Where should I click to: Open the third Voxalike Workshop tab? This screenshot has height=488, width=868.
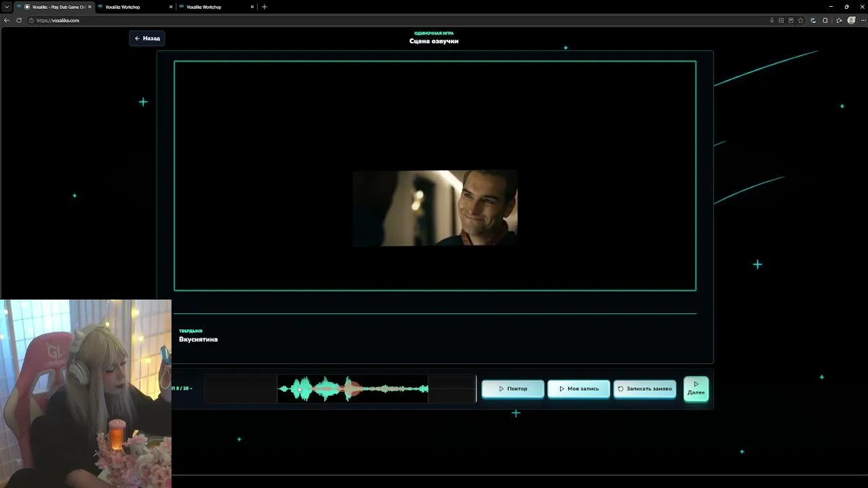click(216, 7)
